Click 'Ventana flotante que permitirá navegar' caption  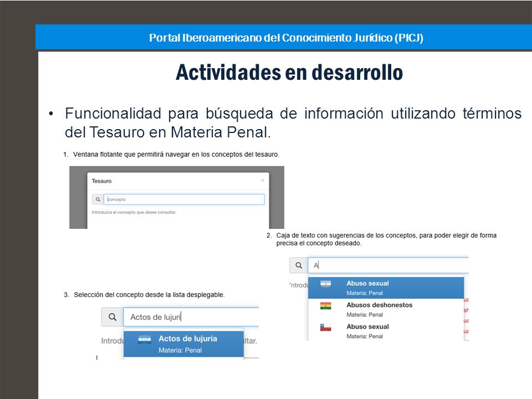tap(176, 155)
